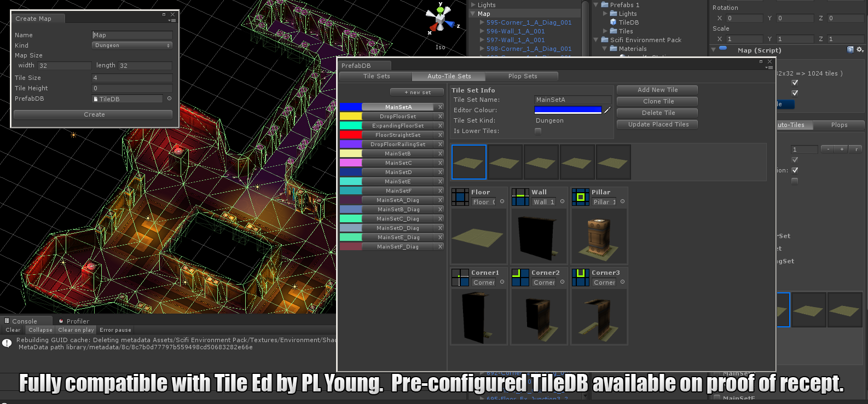
Task: Open object picker for the Corner1 prefab slot
Action: click(502, 282)
